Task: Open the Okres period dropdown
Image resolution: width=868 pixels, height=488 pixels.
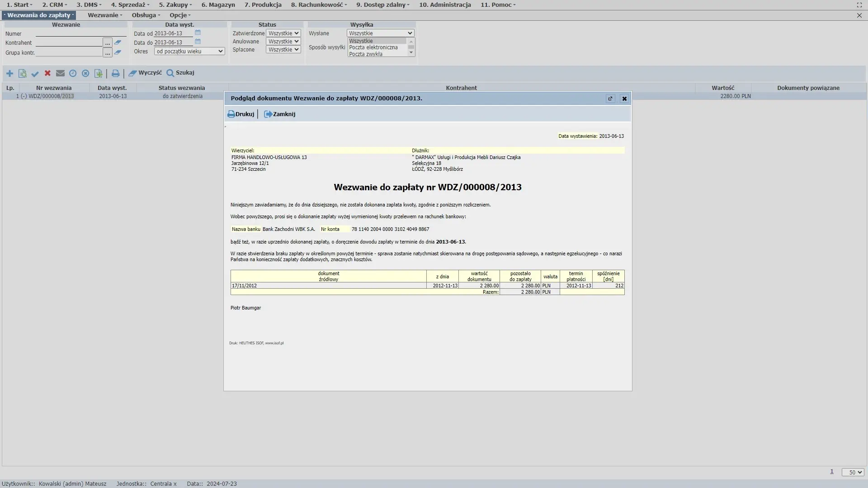Action: [189, 52]
